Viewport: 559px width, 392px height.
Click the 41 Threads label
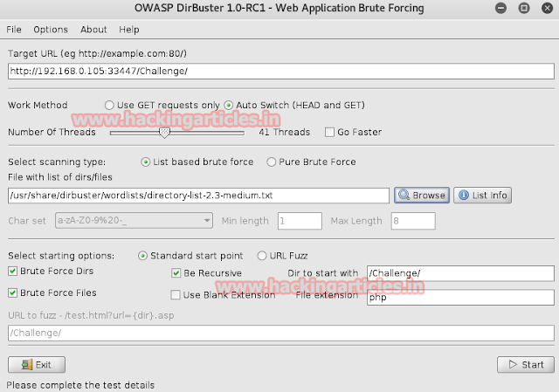tap(285, 132)
